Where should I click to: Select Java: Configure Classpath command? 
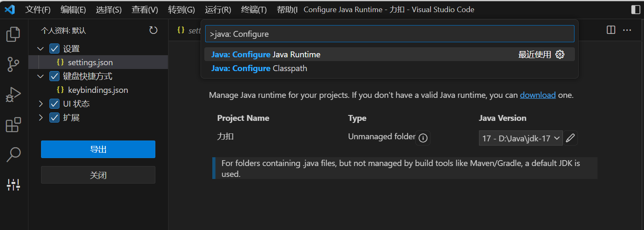click(x=260, y=68)
